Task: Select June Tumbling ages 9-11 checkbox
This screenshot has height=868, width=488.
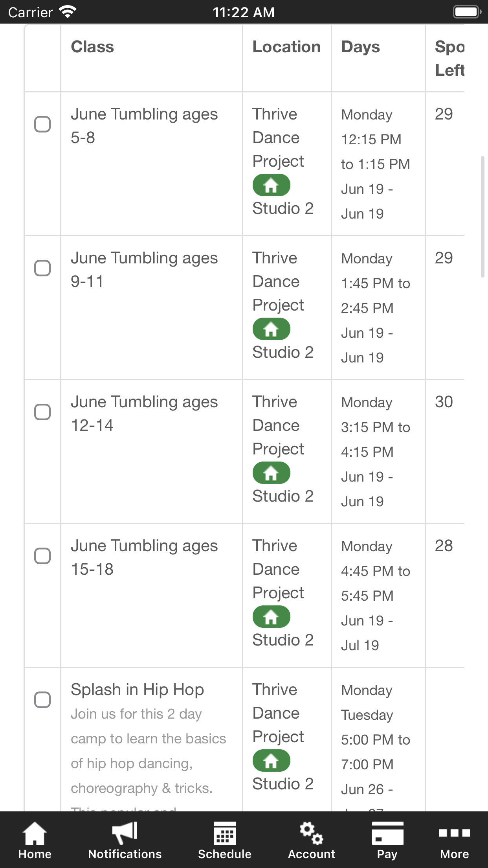Action: click(42, 268)
